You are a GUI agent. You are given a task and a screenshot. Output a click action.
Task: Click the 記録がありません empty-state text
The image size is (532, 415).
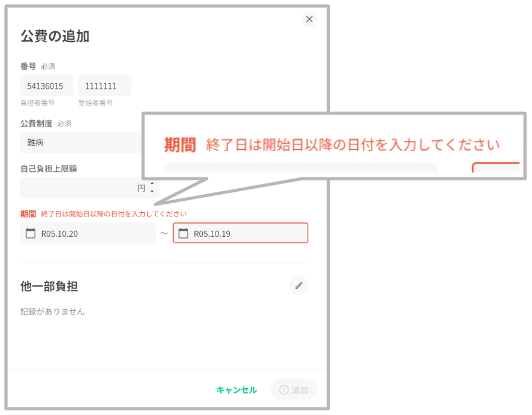tap(52, 311)
